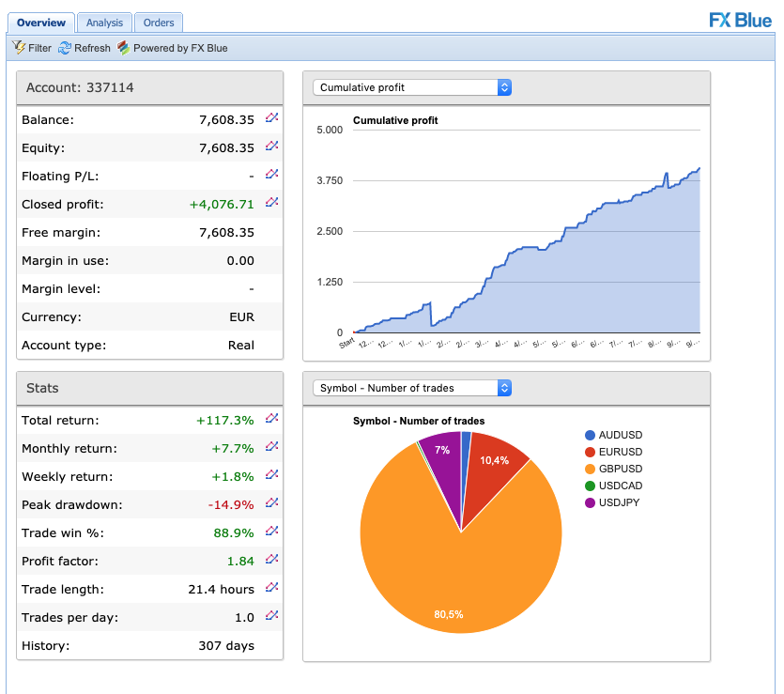The height and width of the screenshot is (694, 784).
Task: Follow the Powered by FX Blue link
Action: (173, 48)
